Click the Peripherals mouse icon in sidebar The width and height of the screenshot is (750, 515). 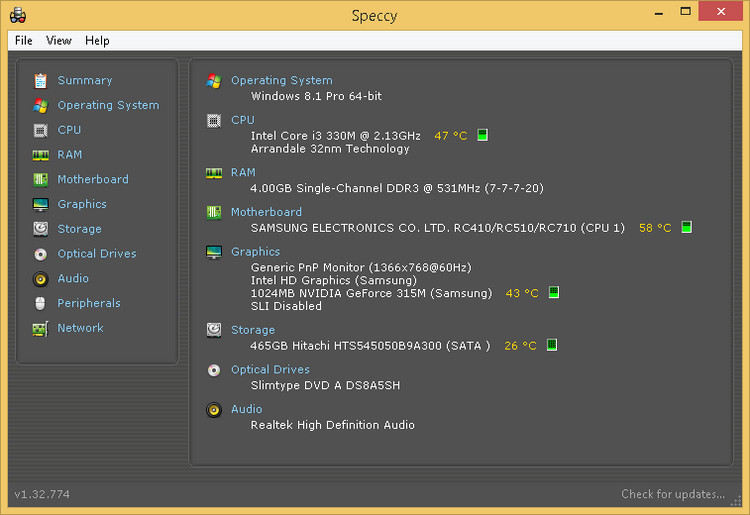(41, 304)
